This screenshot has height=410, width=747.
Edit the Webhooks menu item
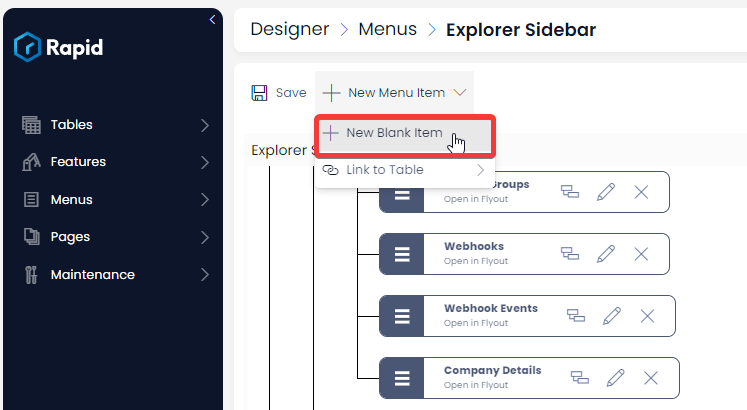pos(606,254)
